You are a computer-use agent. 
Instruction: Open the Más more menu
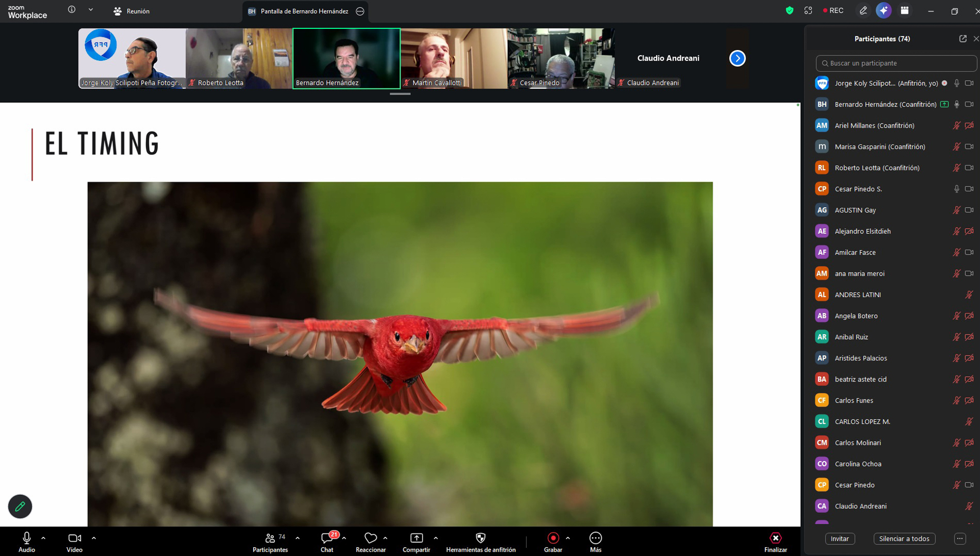pos(595,542)
